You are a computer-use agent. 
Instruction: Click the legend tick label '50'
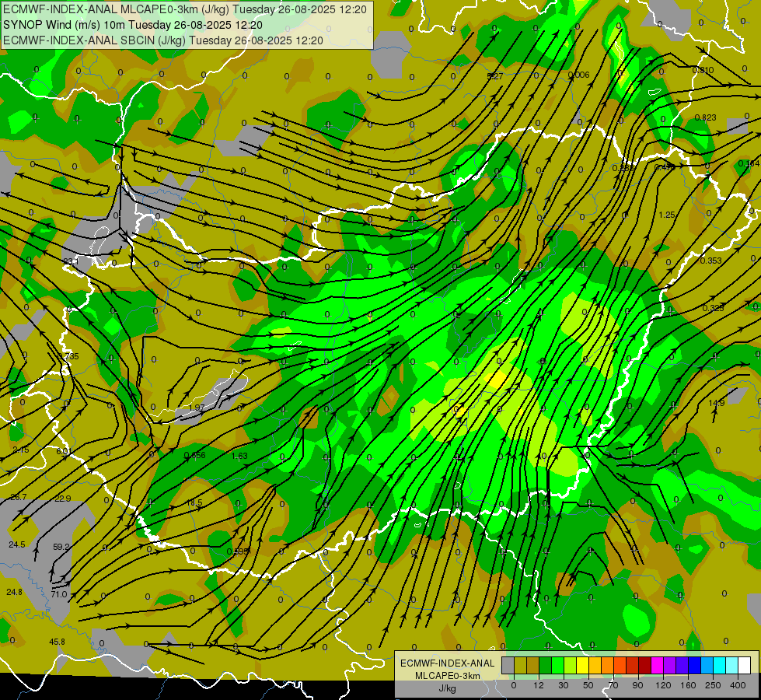tap(588, 685)
